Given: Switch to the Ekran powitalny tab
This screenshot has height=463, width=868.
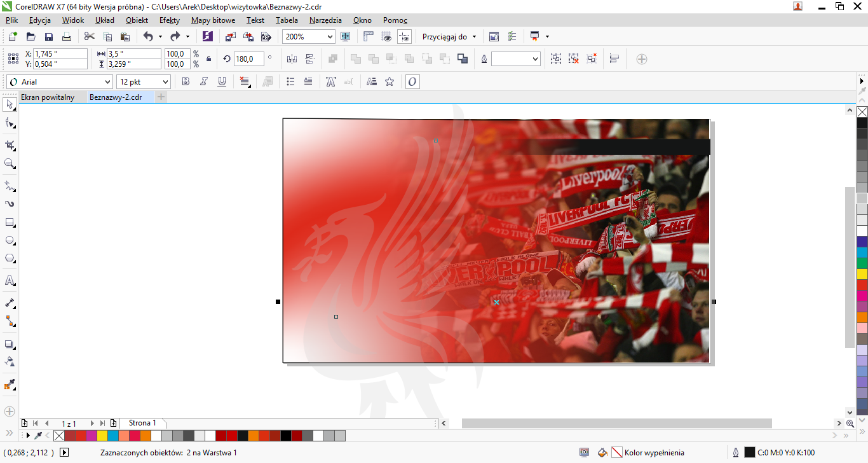Looking at the screenshot, I should pos(48,97).
